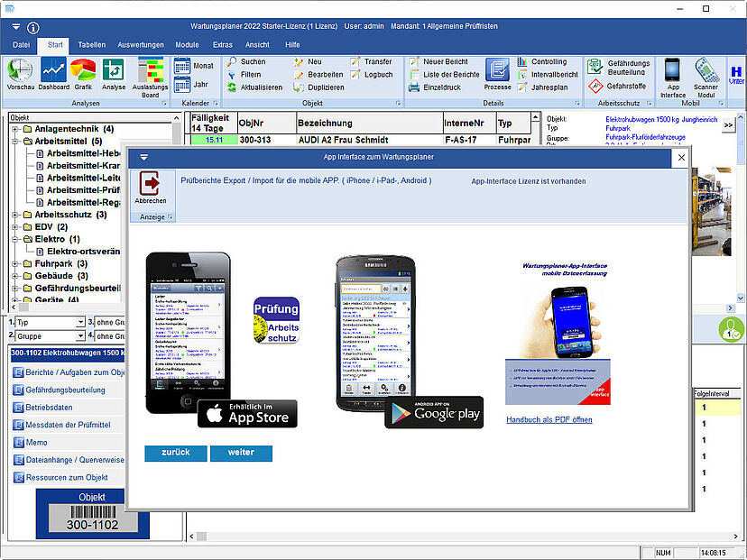Image resolution: width=747 pixels, height=560 pixels.
Task: Expand the Gebäude (3) folder
Action: pos(15,276)
